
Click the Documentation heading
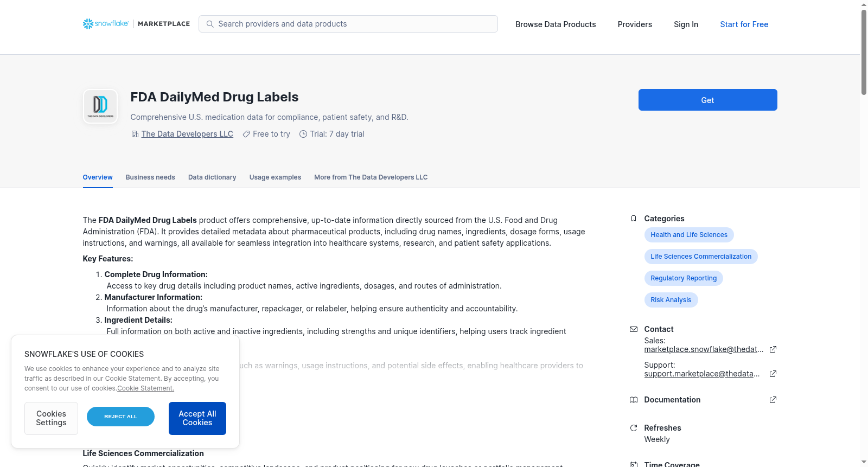672,400
